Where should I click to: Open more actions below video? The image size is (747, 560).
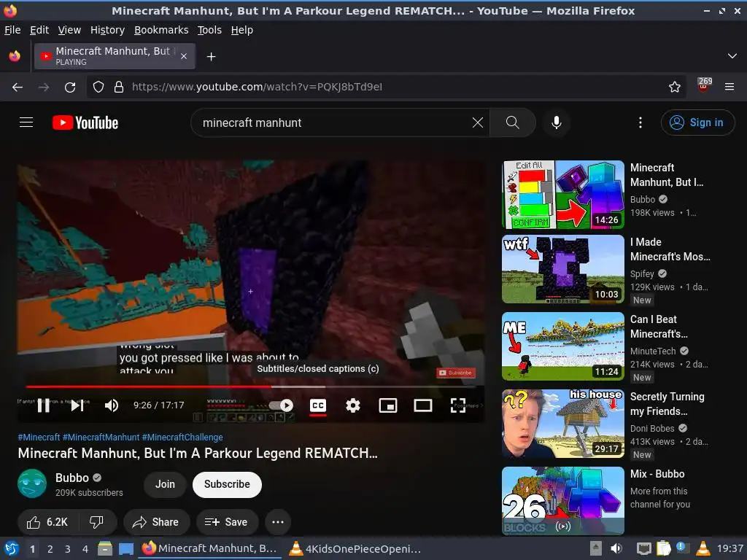pos(278,522)
